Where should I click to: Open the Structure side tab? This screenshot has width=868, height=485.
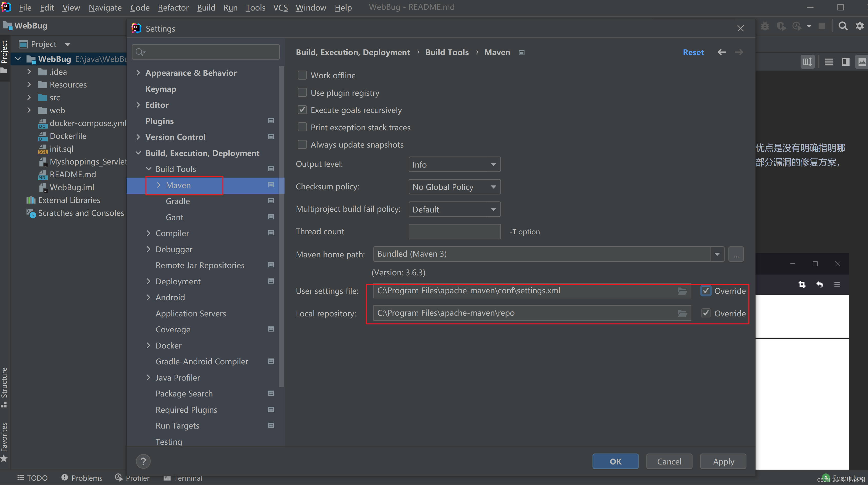pyautogui.click(x=4, y=387)
